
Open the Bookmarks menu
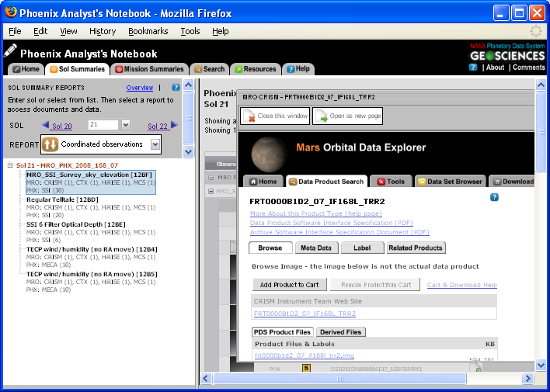[148, 31]
